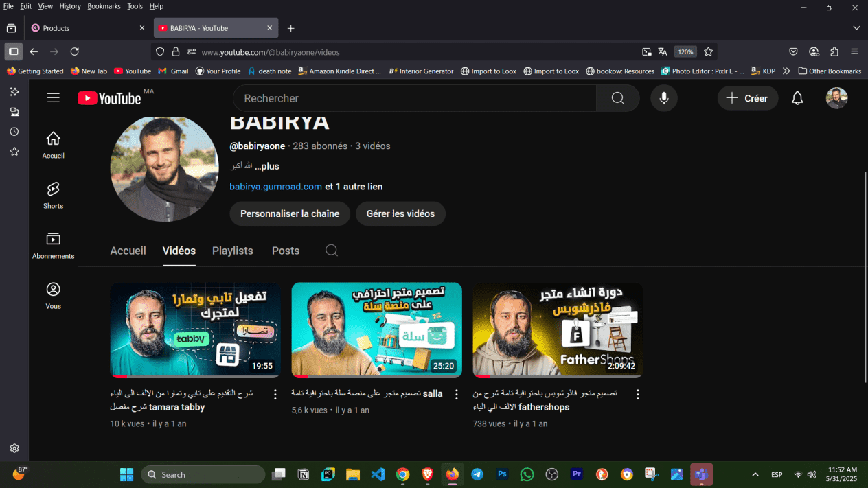Image resolution: width=868 pixels, height=488 pixels.
Task: Open Firefox account icon in toolbar
Action: (x=814, y=51)
